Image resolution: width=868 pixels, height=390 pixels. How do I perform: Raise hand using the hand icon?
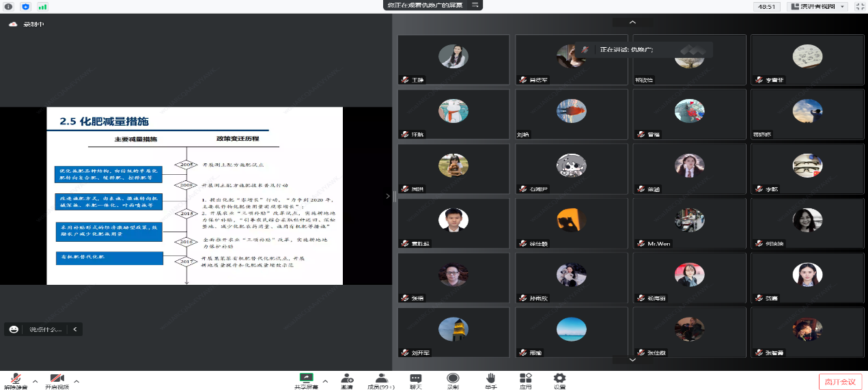point(490,378)
